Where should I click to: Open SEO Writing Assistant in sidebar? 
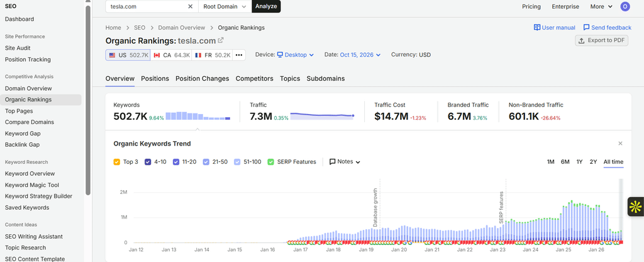[x=34, y=237]
